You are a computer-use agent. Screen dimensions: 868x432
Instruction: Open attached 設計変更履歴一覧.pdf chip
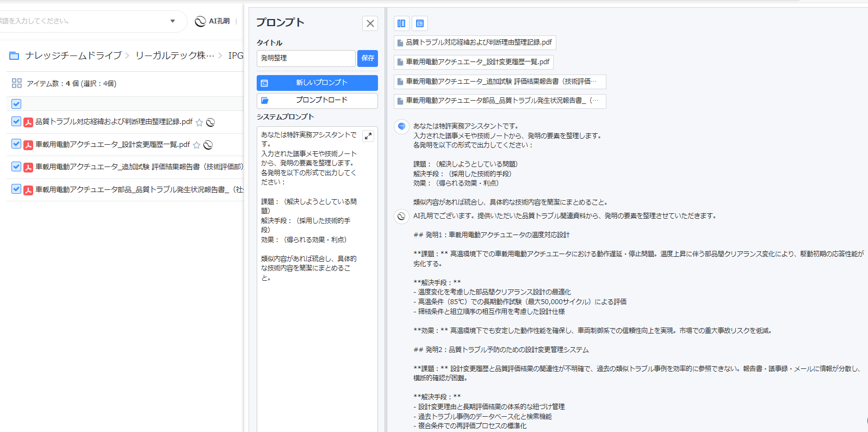[473, 62]
